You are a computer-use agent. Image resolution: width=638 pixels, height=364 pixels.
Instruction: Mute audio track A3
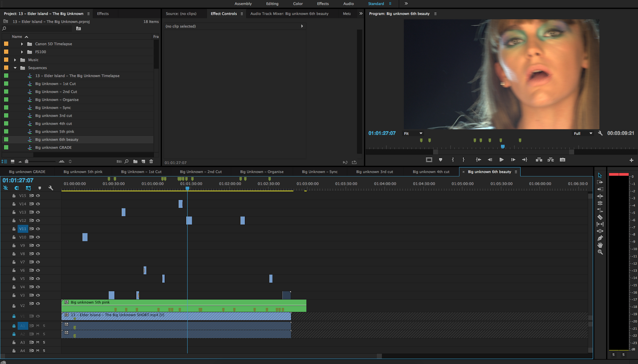click(x=37, y=342)
